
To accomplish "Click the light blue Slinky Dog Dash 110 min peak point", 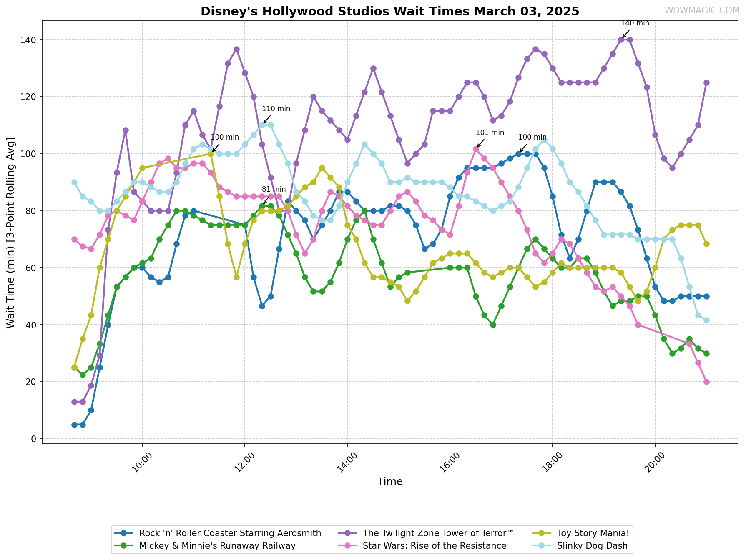I will coord(262,125).
